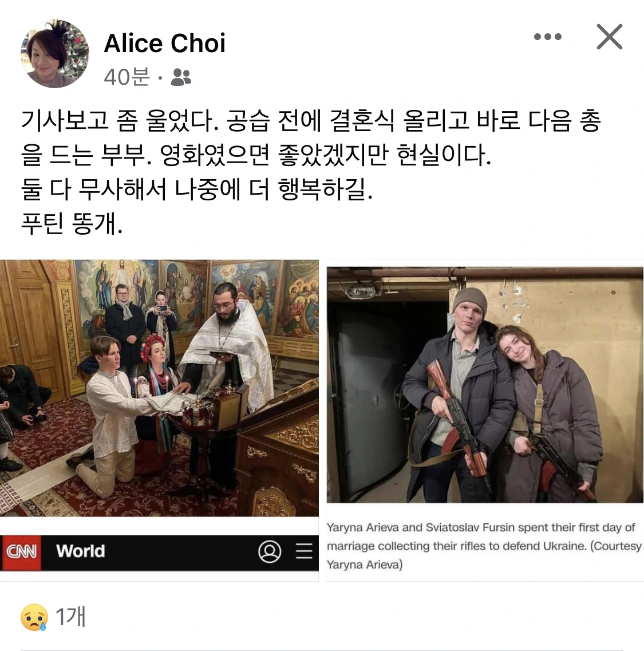Select the World section label
This screenshot has height=651, width=644.
coord(81,551)
